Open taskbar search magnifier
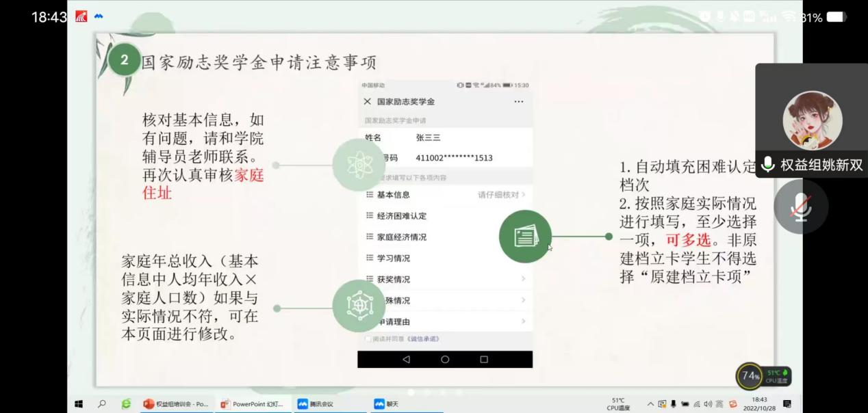Viewport: 868px width, 413px height. pos(102,404)
